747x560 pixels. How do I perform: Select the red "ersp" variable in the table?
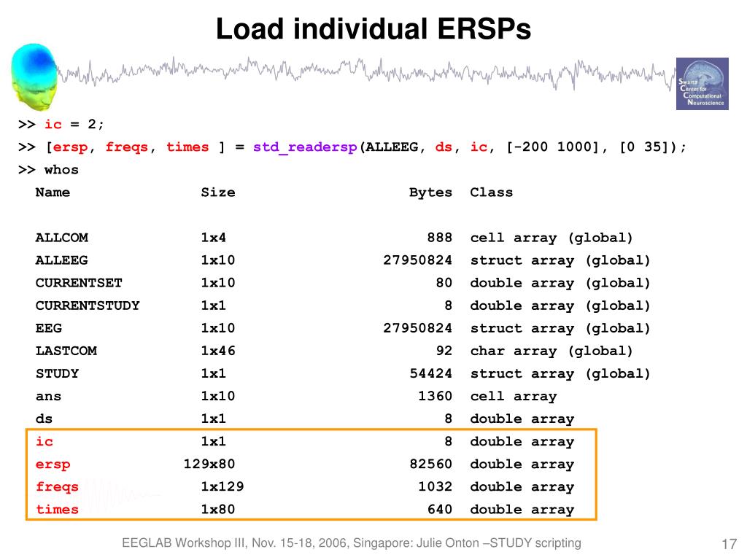coord(53,464)
